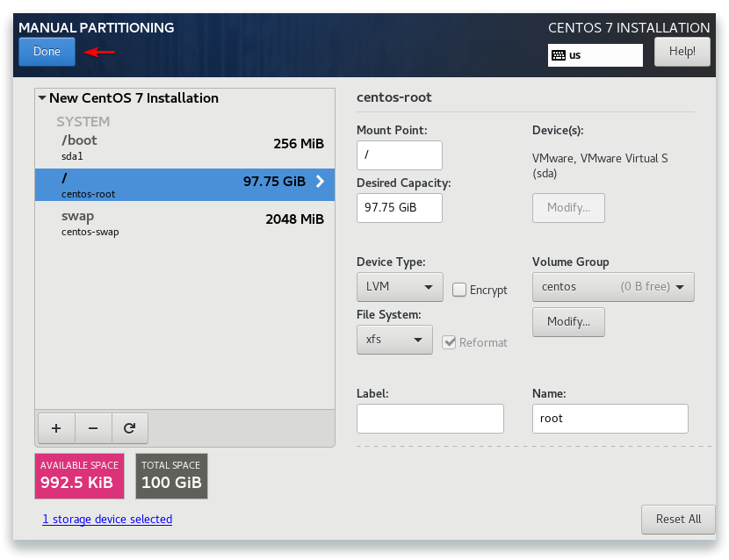Toggle the Reformat checkbox
The height and width of the screenshot is (560, 729).
point(449,342)
